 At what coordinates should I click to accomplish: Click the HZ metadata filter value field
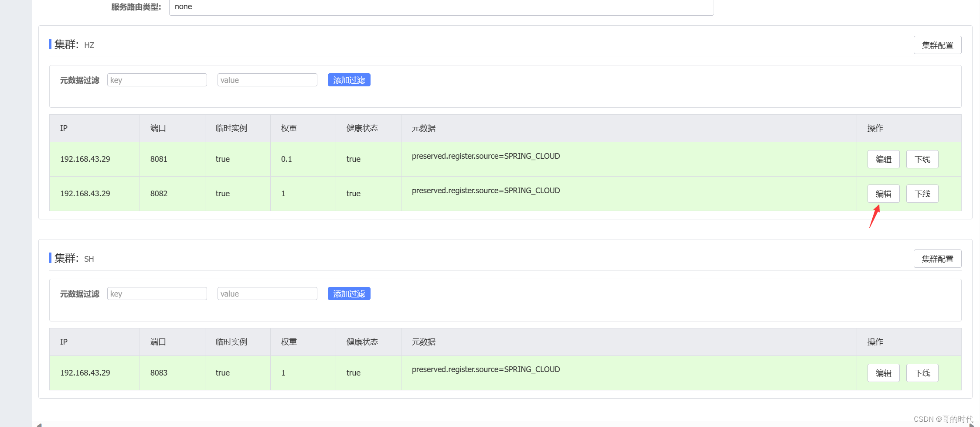click(267, 80)
